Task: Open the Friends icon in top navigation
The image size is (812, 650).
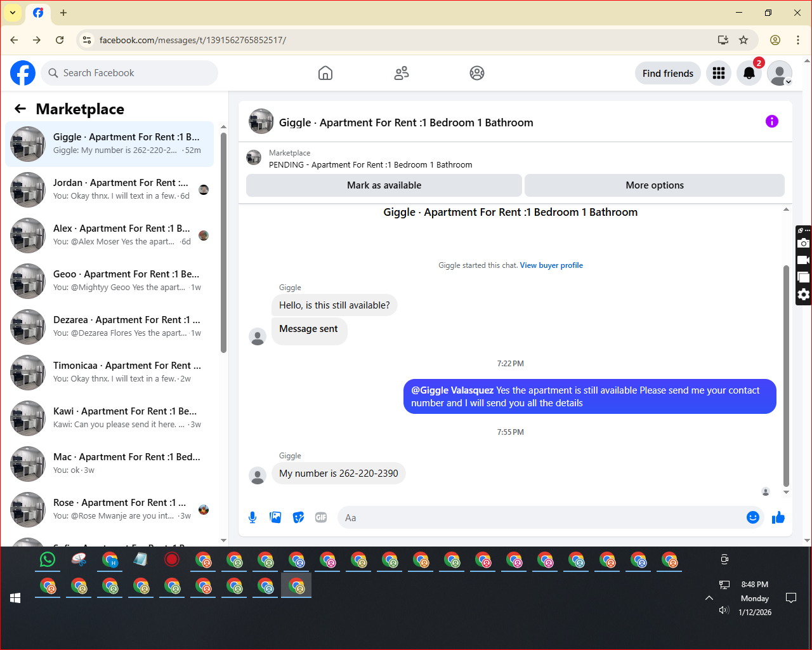Action: tap(402, 73)
